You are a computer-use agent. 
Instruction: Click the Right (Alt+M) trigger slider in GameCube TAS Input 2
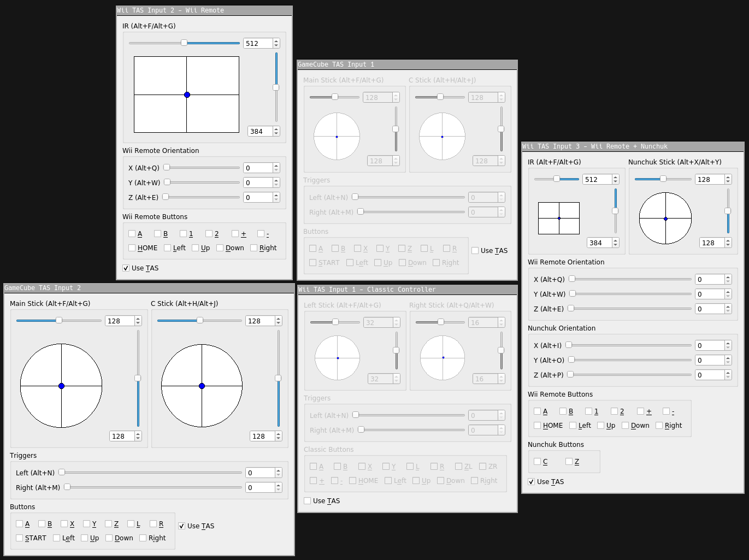point(152,487)
